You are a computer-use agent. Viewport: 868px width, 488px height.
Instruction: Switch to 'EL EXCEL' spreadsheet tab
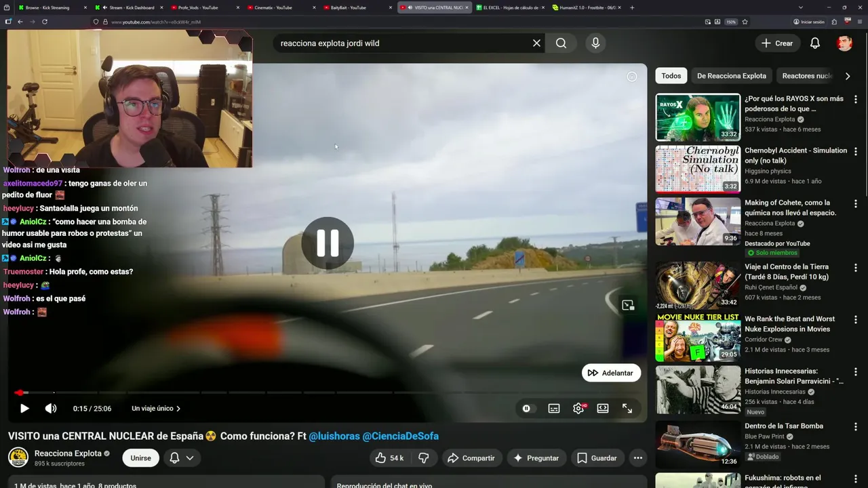(509, 7)
